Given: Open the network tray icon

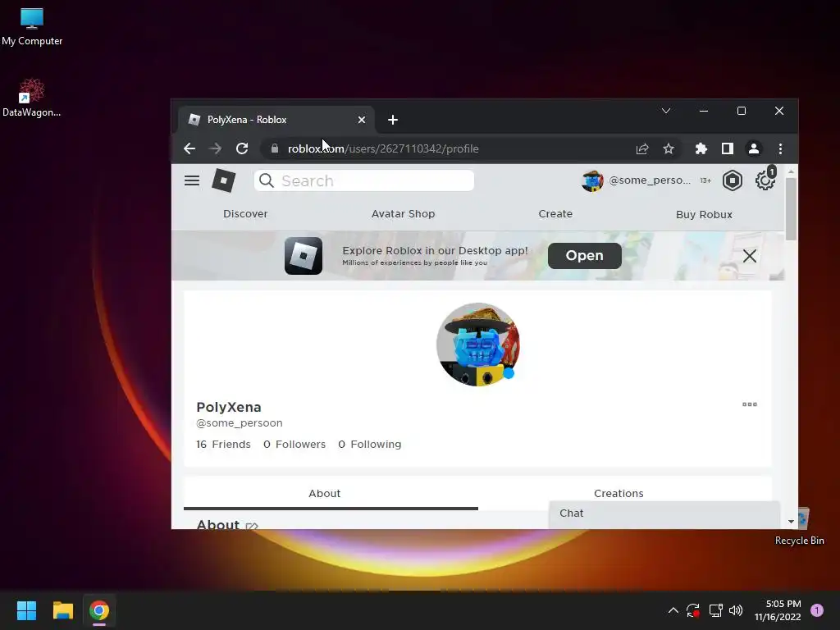Looking at the screenshot, I should click(715, 610).
